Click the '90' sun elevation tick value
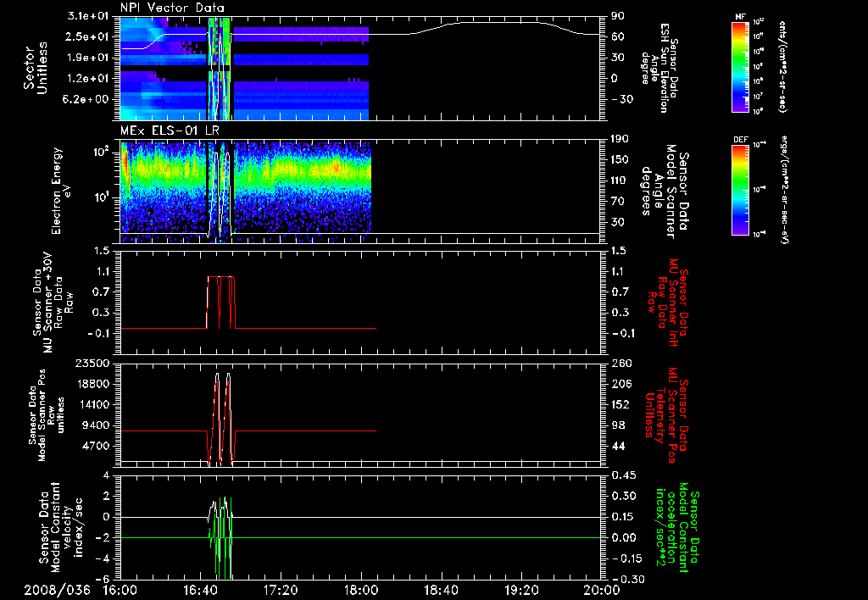Image resolution: width=868 pixels, height=600 pixels. (x=618, y=16)
